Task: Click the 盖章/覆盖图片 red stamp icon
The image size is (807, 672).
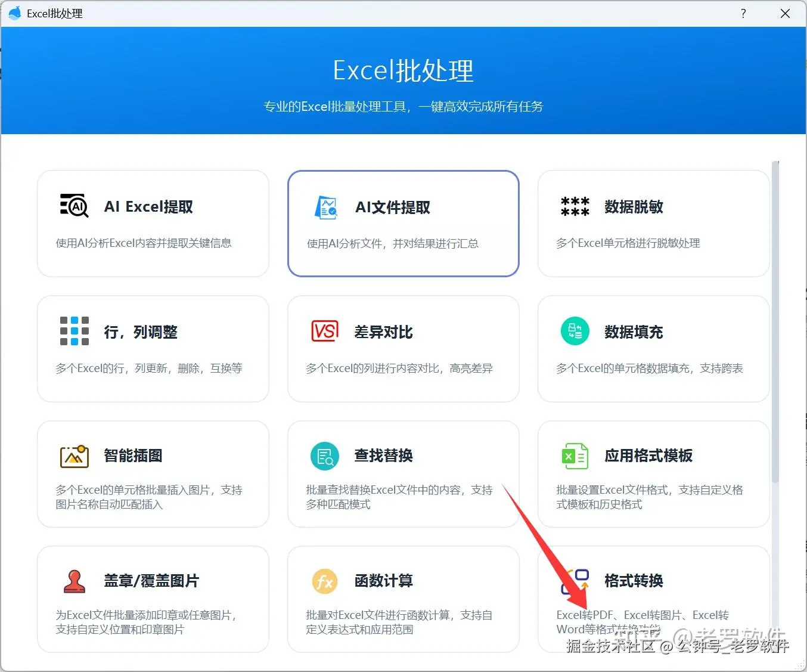Action: pos(74,581)
